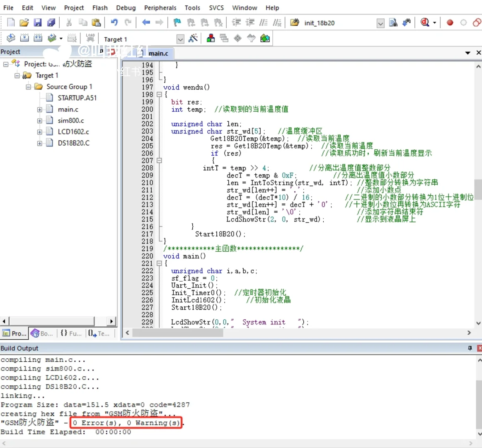Open the batch build dropdown arrow
This screenshot has height=448, width=482.
(61, 39)
